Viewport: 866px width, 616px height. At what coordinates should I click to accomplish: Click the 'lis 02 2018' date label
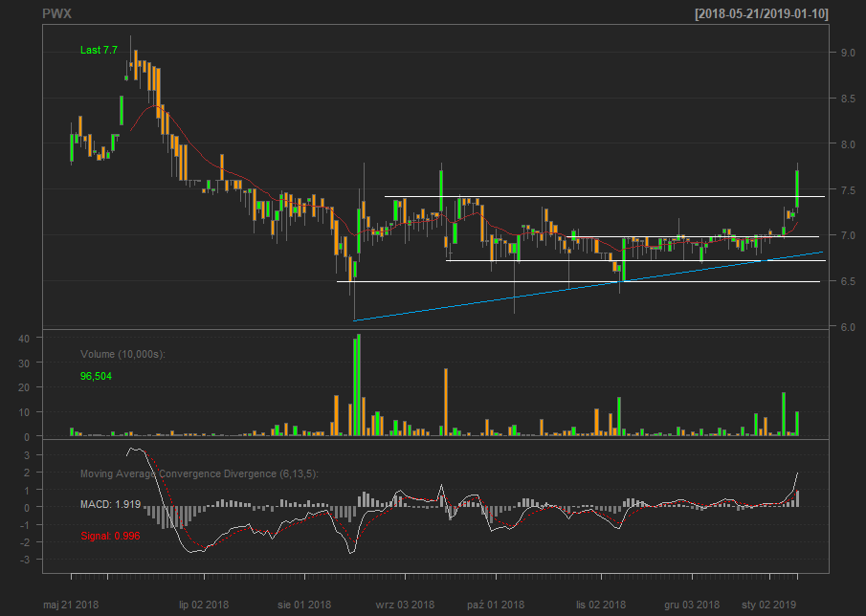tap(601, 605)
